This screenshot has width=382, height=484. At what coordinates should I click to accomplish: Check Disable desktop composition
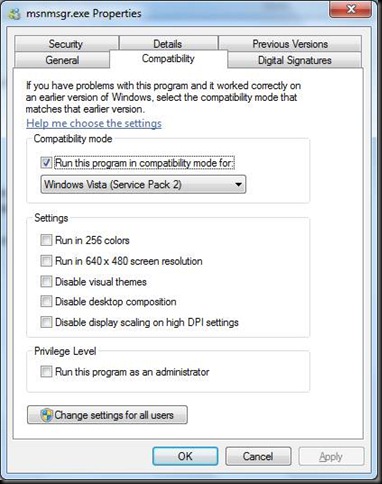[x=46, y=301]
